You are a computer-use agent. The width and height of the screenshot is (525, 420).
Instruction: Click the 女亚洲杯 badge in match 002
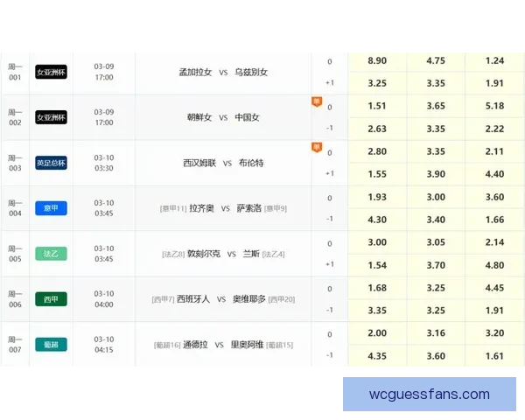(x=52, y=117)
